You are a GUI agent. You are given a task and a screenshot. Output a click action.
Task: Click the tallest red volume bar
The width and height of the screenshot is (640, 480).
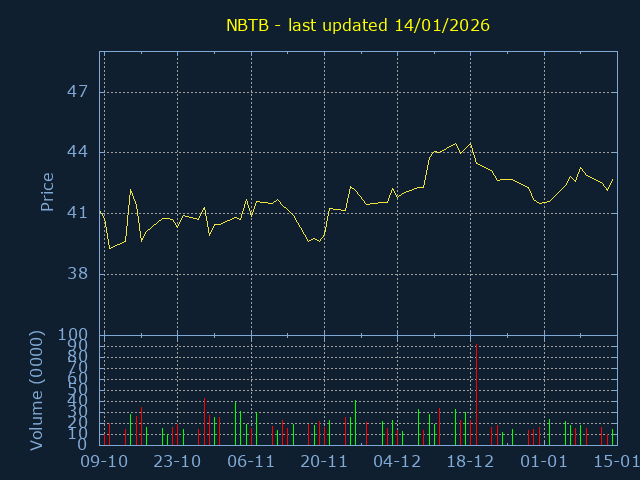coord(476,395)
